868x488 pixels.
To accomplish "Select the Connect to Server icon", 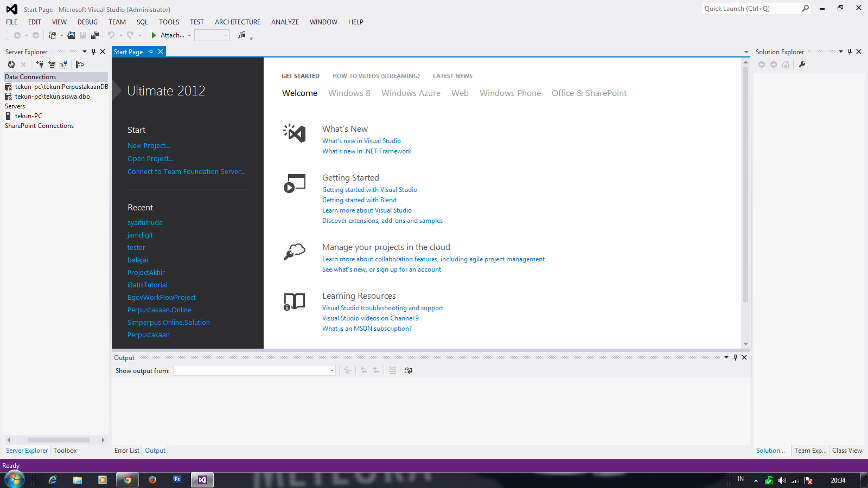I will (51, 64).
